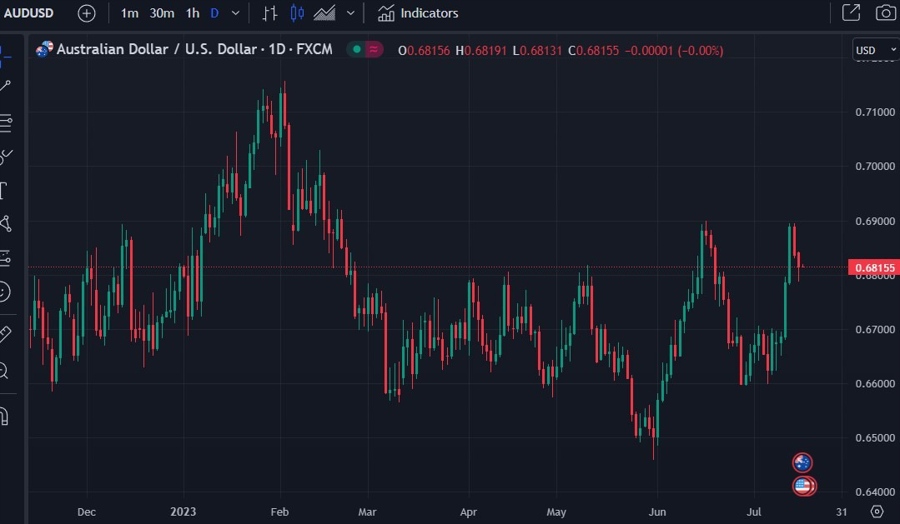This screenshot has width=900, height=524.
Task: Choose the area chart style icon
Action: pos(324,13)
